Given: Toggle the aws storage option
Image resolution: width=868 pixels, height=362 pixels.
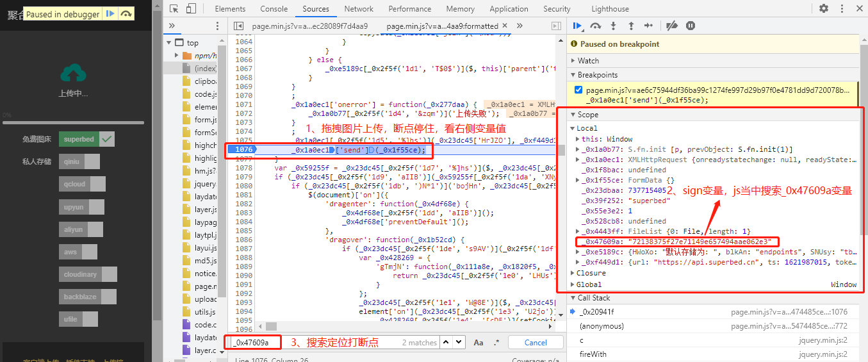Looking at the screenshot, I should (x=78, y=252).
